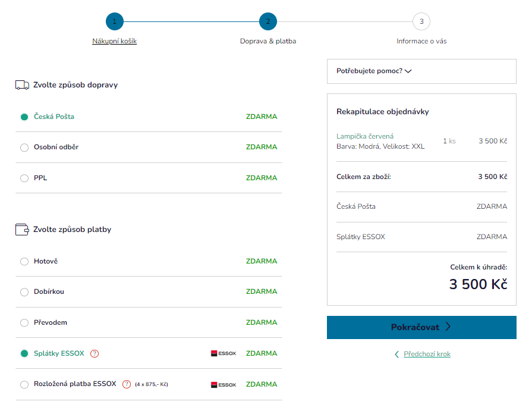The image size is (532, 417).
Task: Expand the Potřebujete pomoc? section
Action: 374,71
